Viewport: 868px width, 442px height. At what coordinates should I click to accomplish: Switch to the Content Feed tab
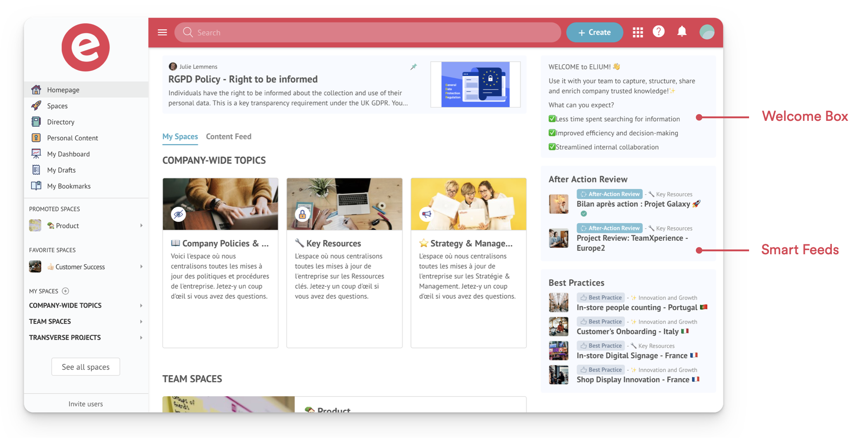click(229, 136)
